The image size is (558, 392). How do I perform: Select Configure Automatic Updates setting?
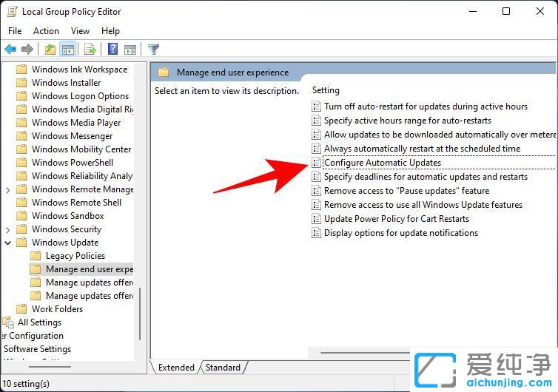click(383, 163)
